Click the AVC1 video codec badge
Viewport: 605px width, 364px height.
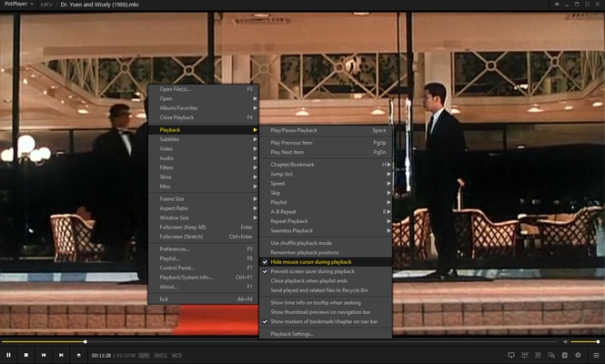click(x=160, y=356)
